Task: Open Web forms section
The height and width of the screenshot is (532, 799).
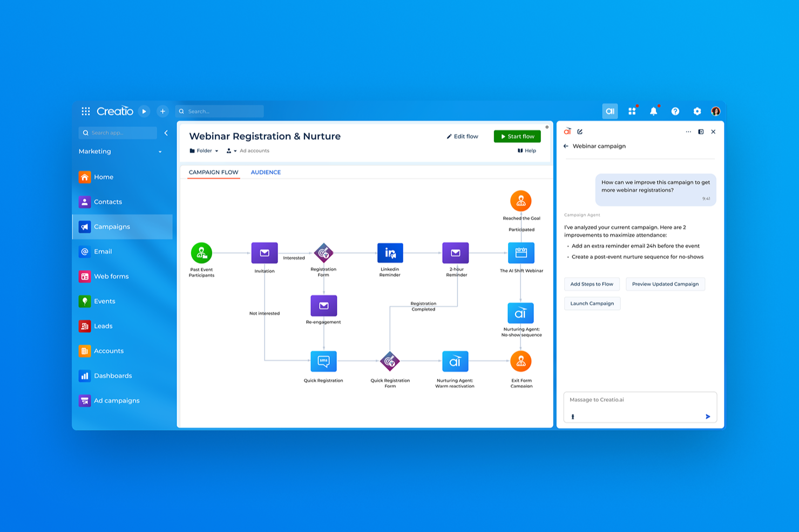Action: pyautogui.click(x=123, y=276)
